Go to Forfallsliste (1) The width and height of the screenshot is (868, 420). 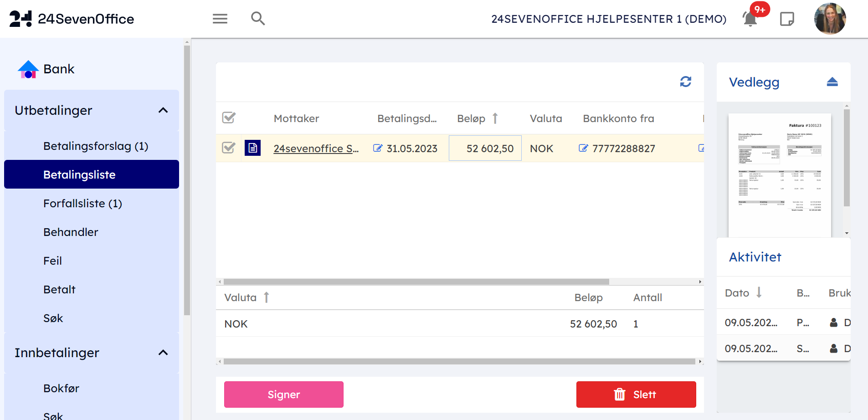pyautogui.click(x=82, y=203)
